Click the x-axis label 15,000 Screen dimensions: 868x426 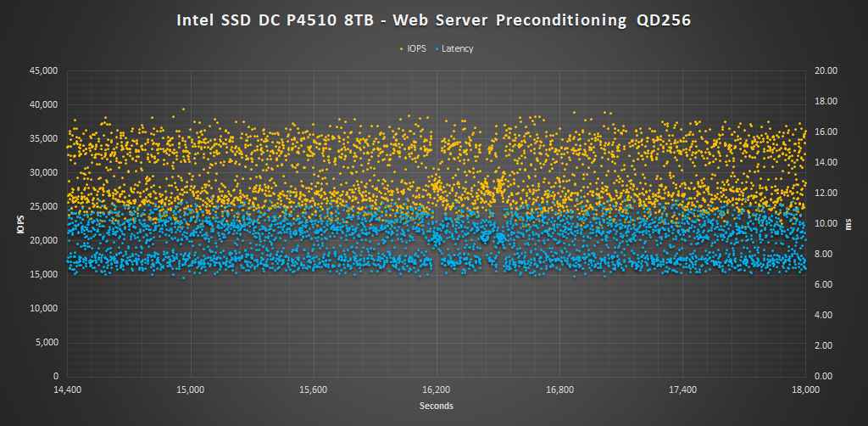[191, 389]
